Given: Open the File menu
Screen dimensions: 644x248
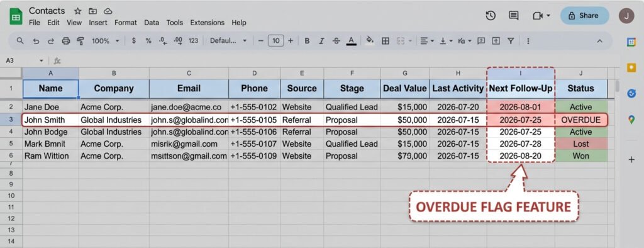Looking at the screenshot, I should [x=35, y=23].
